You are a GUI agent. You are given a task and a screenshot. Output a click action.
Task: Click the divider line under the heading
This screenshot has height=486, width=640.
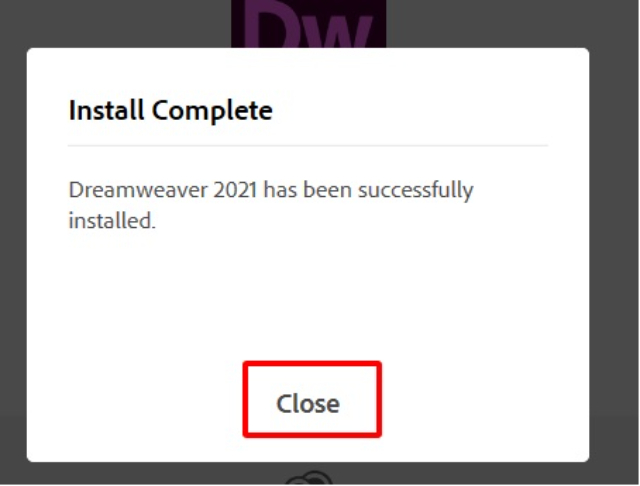[308, 145]
